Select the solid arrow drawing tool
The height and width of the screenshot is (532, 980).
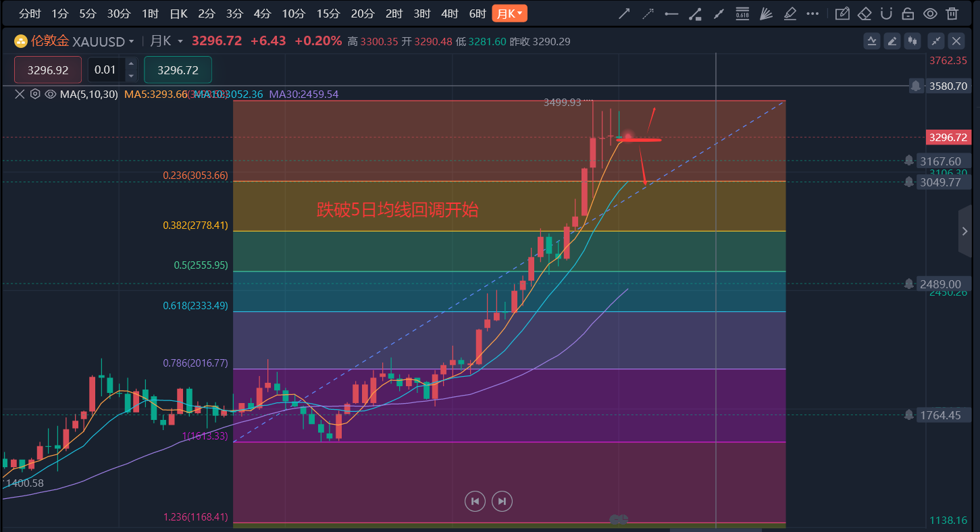(624, 14)
